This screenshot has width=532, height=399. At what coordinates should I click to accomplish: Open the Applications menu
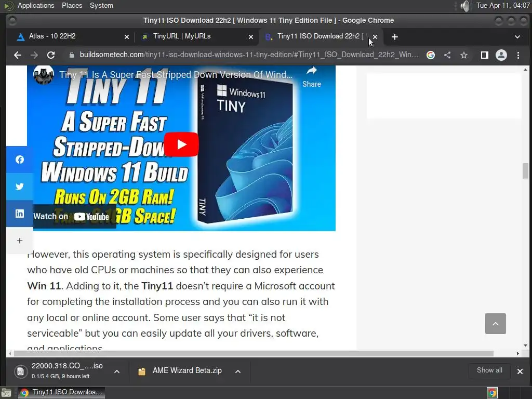coord(36,6)
